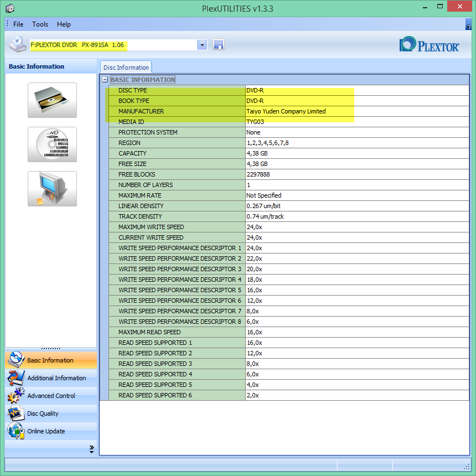
Task: Select the DISC TYPE row label
Action: pyautogui.click(x=133, y=90)
